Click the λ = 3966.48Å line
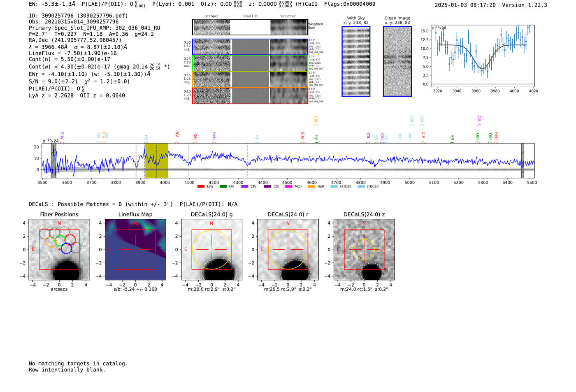The height and width of the screenshot is (392, 576). pos(78,46)
